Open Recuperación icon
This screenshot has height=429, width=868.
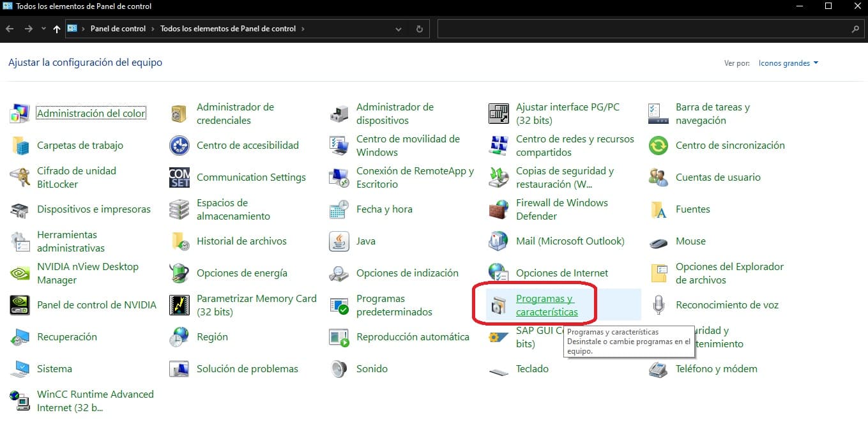pos(20,337)
